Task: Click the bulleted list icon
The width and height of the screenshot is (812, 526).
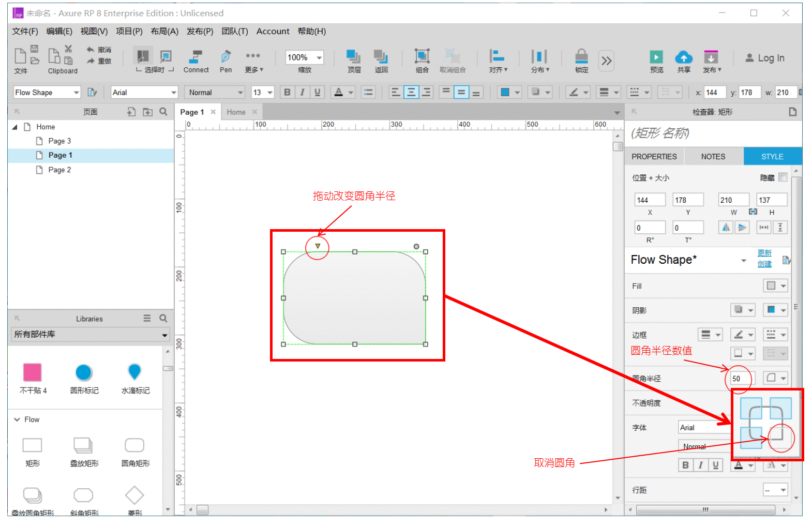Action: click(x=368, y=92)
